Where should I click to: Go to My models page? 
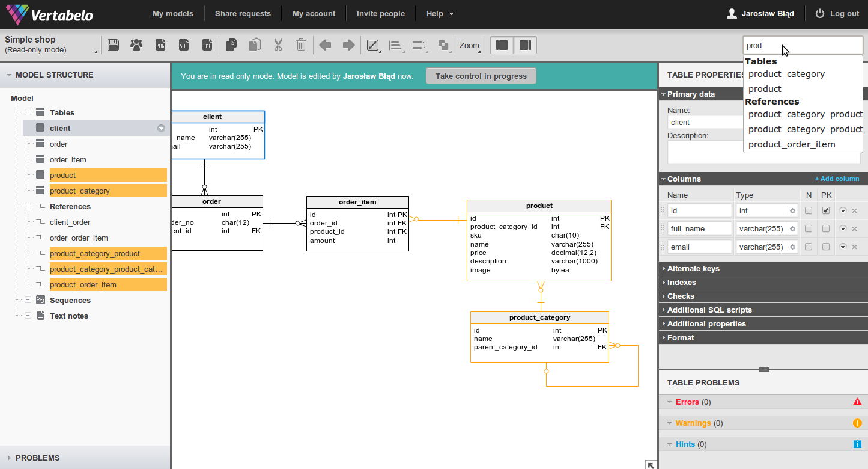click(x=172, y=13)
